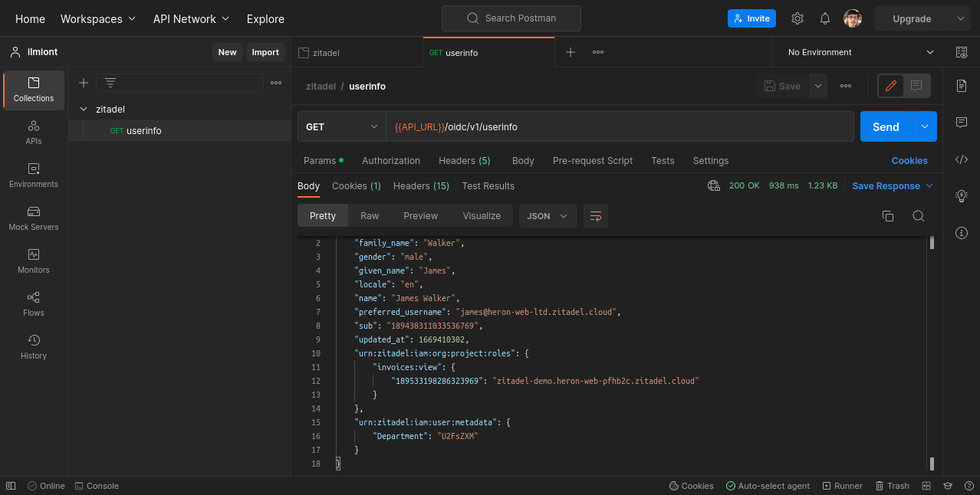This screenshot has height=495, width=980.
Task: Go to Explore
Action: pyautogui.click(x=265, y=18)
